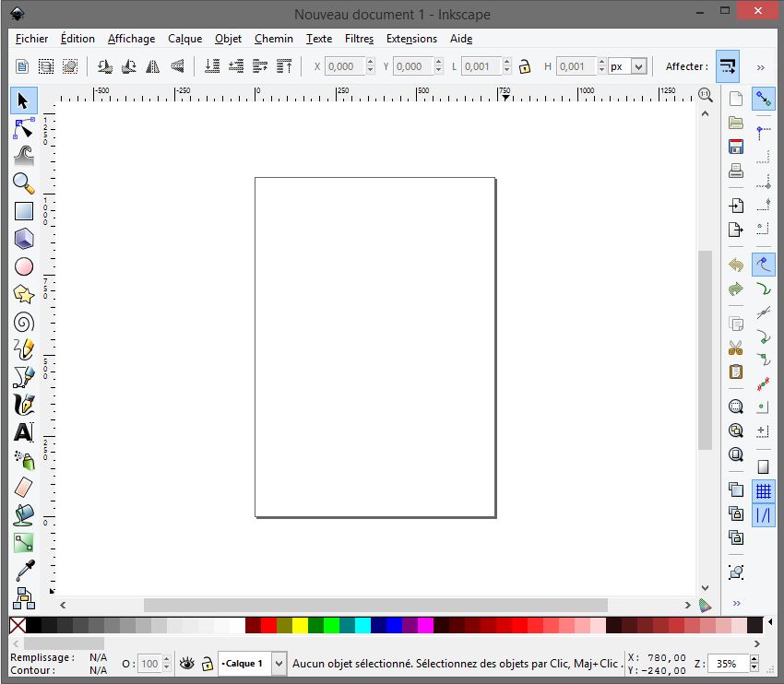Viewport: 784px width, 684px height.
Task: Expand the Calque 1 layer dropdown
Action: point(279,663)
